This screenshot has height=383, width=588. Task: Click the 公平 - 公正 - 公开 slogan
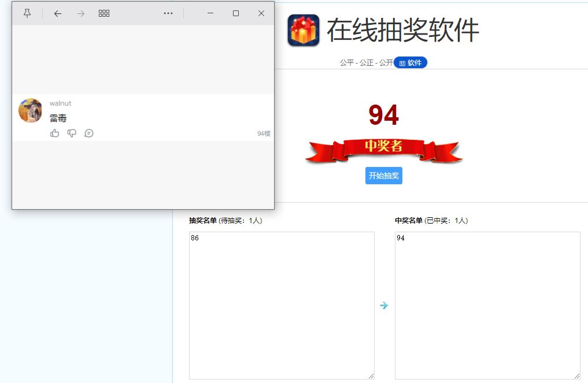coord(367,62)
